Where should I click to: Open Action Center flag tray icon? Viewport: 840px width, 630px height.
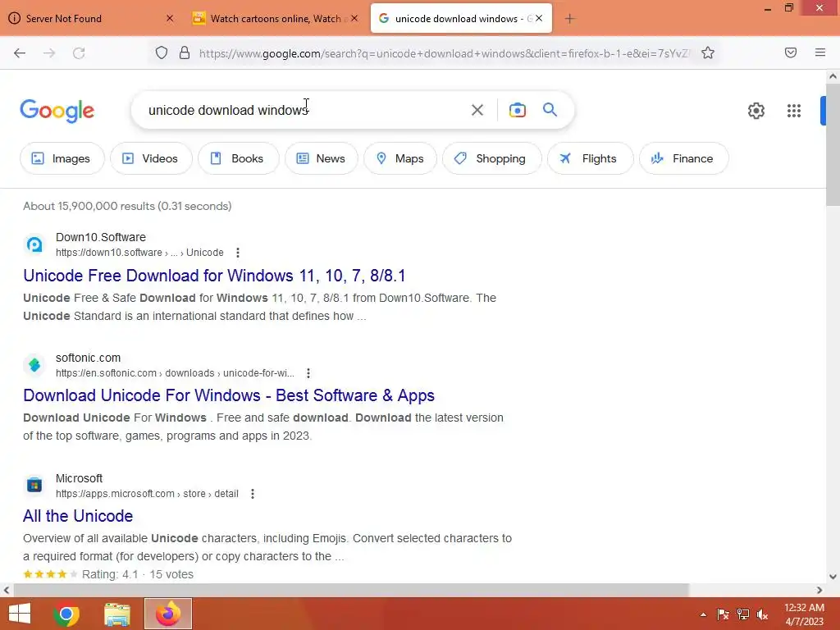point(724,614)
